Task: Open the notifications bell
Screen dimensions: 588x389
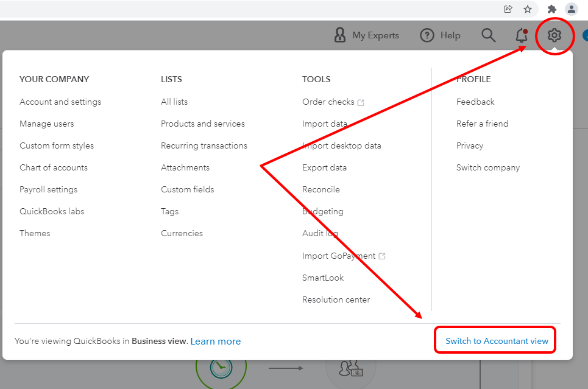Action: pos(522,35)
